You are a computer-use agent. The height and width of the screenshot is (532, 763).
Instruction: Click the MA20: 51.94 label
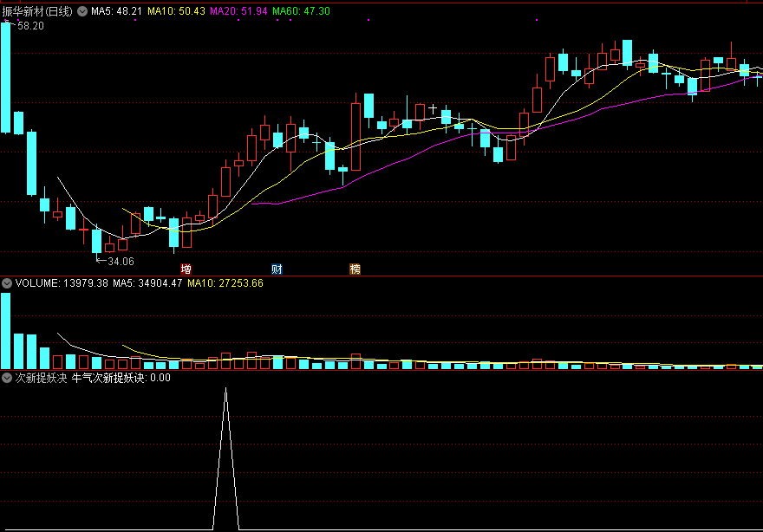coord(238,11)
